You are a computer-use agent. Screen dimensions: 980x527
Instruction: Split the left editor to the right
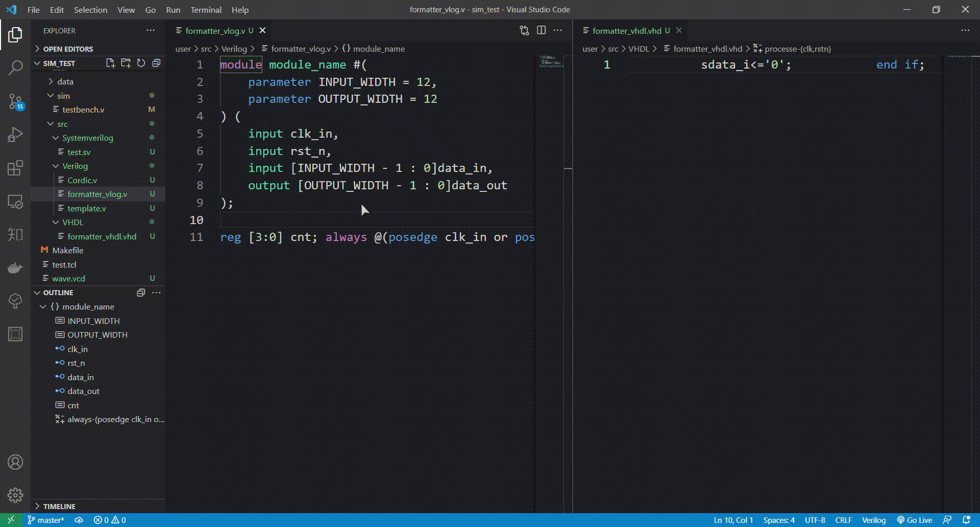pyautogui.click(x=541, y=31)
